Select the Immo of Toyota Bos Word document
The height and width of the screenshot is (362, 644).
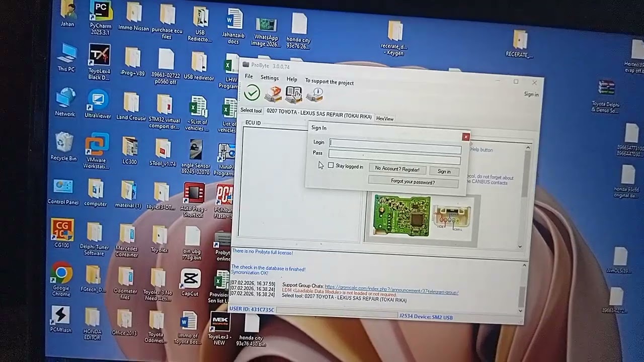pyautogui.click(x=188, y=328)
